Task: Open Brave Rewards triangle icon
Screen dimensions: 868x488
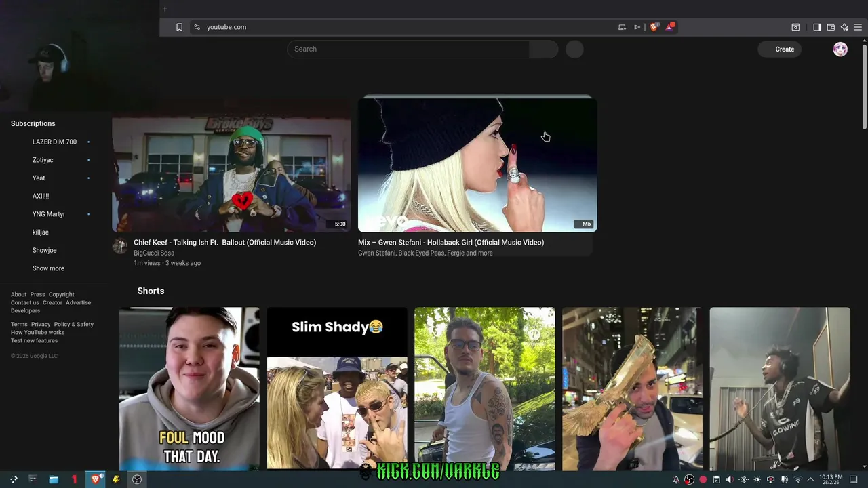Action: click(x=670, y=27)
